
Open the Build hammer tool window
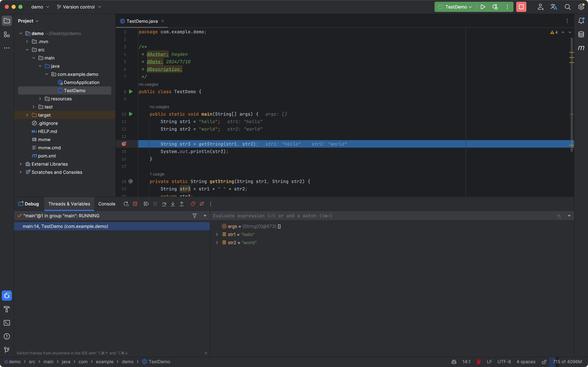pyautogui.click(x=7, y=309)
